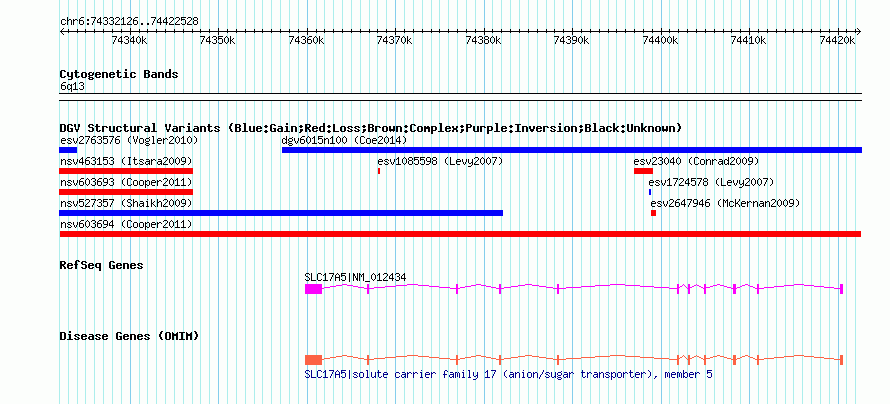Select the orange first exon block in OMIM track
Viewport: 890px width, 404px height.
(313, 360)
